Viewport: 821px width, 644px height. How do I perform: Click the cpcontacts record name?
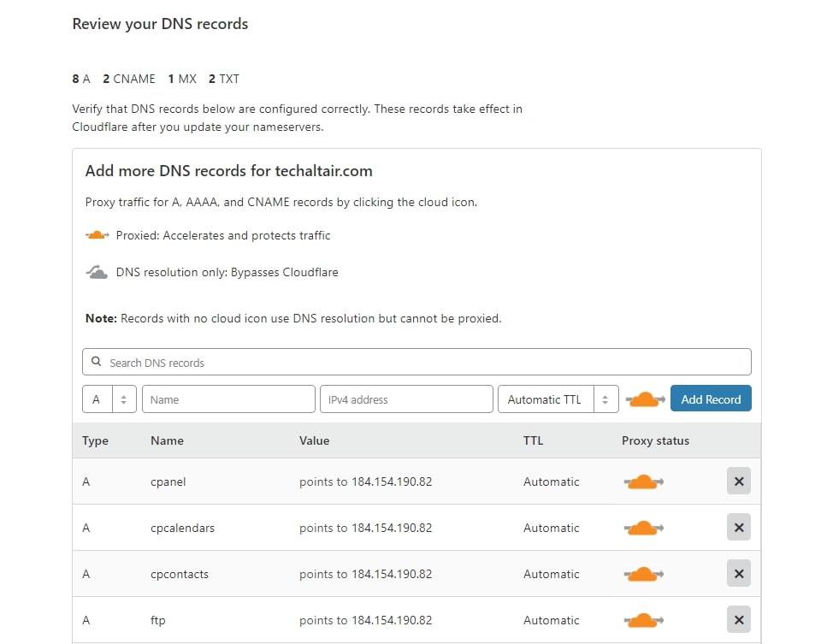click(180, 575)
